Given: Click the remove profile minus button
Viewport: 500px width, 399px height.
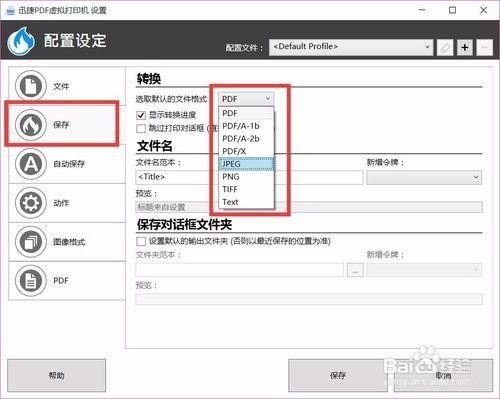Looking at the screenshot, I should coord(485,48).
